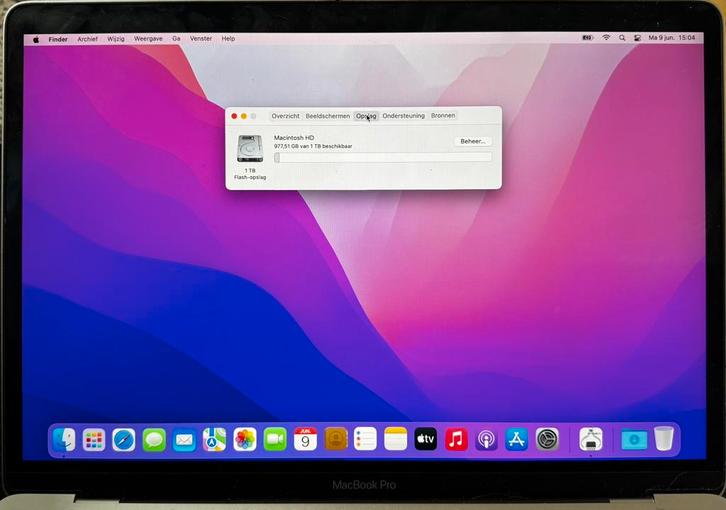Open Finder from the Dock
This screenshot has height=510, width=726.
click(x=64, y=440)
